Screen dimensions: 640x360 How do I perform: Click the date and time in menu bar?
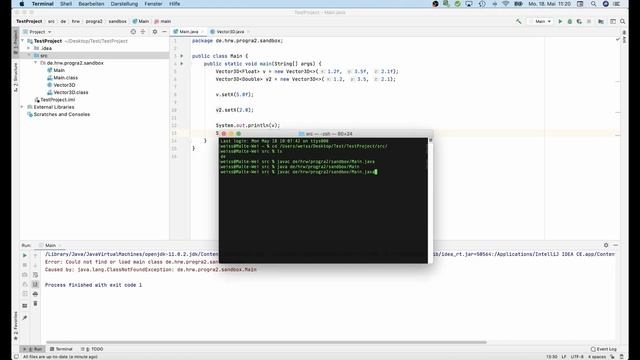(549, 4)
